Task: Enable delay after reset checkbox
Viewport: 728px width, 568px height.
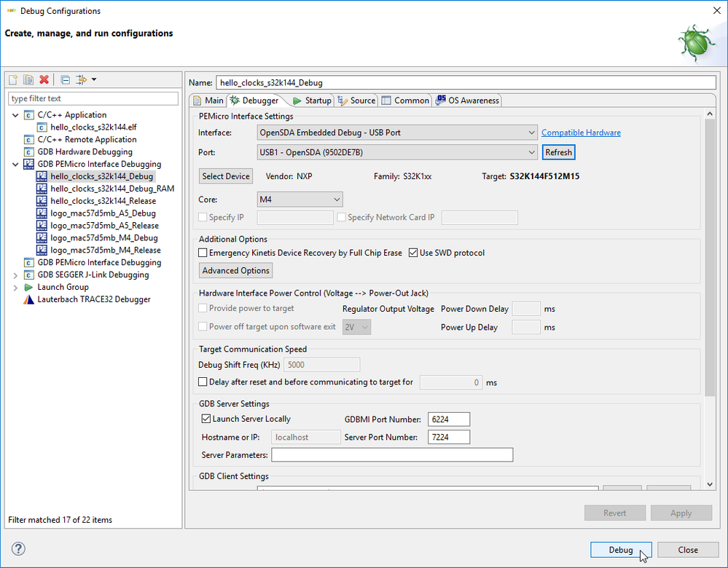Action: pos(203,382)
